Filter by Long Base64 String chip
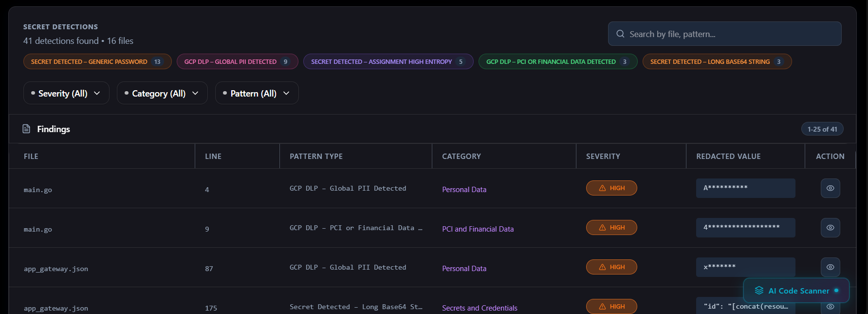 pos(717,61)
